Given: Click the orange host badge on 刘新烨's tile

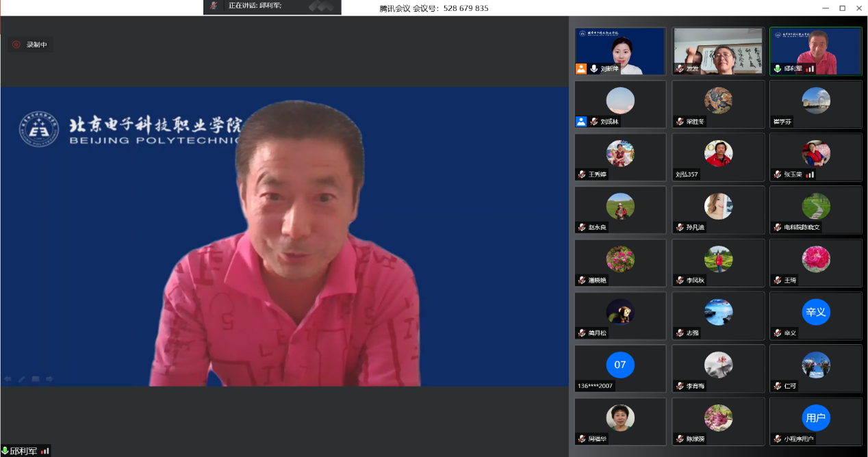Looking at the screenshot, I should point(581,68).
